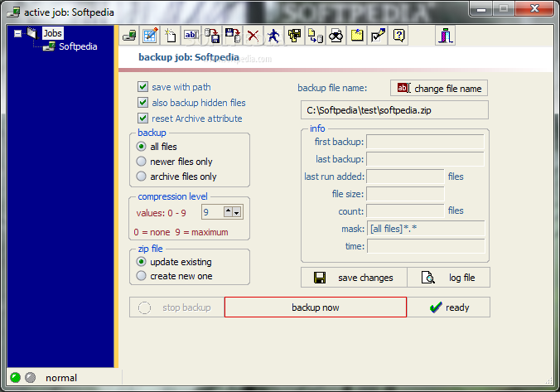This screenshot has width=560, height=392.
Task: Create a new job with the blank page icon
Action: coord(171,36)
